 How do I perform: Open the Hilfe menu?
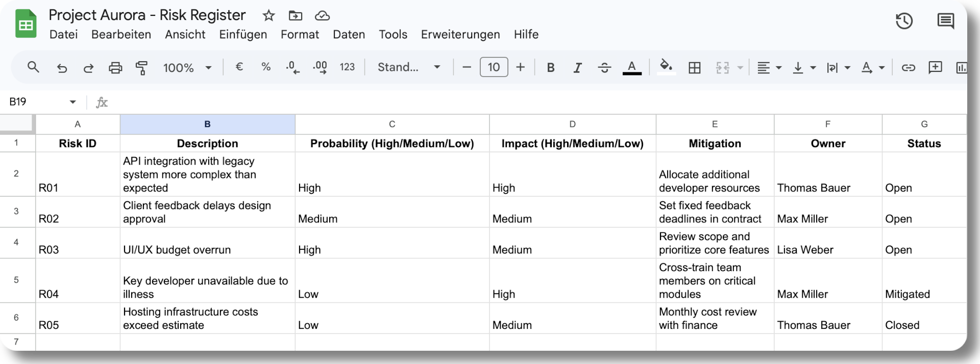tap(526, 34)
